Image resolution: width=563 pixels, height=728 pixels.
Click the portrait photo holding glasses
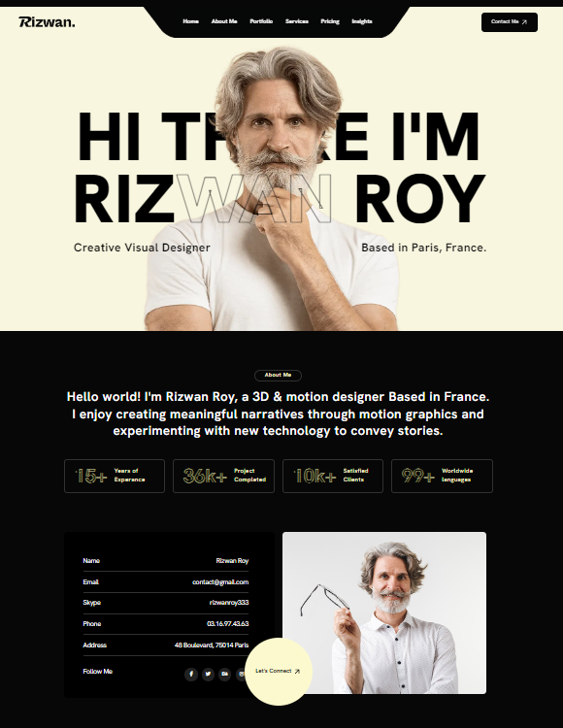(x=384, y=612)
